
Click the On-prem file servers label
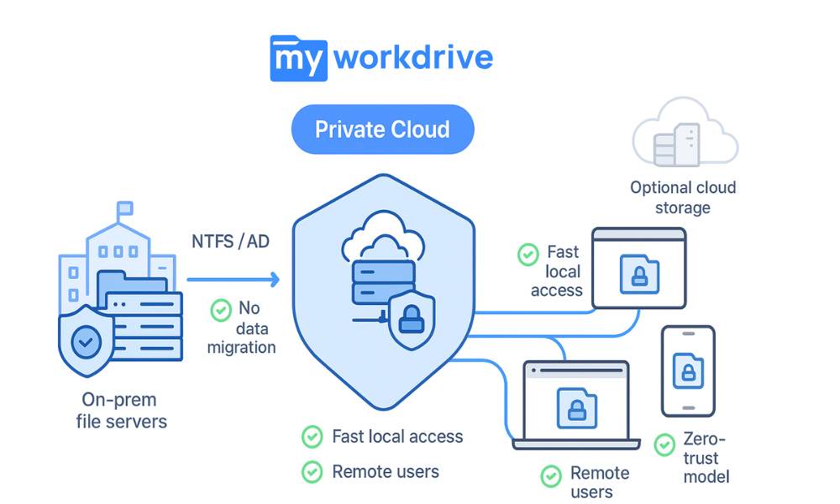[x=120, y=411]
